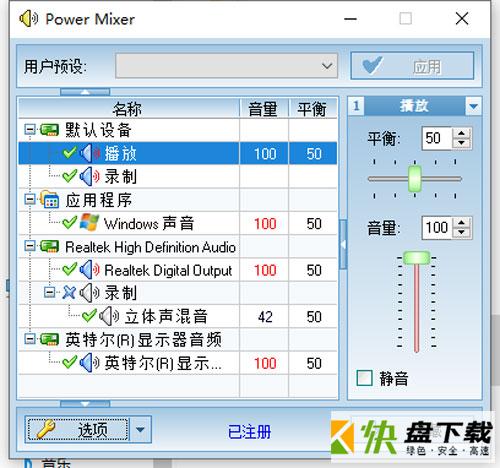Click the Power Mixer title bar speaker icon

point(28,19)
